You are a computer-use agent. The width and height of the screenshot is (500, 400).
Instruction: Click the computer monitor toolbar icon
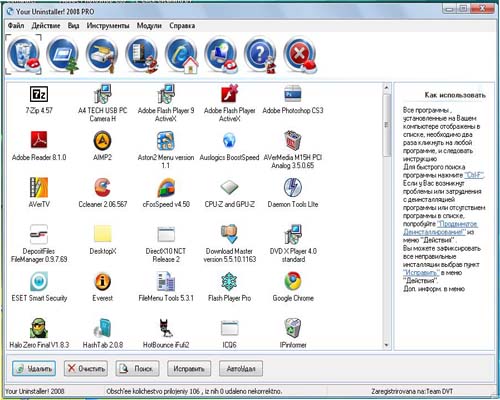(221, 55)
